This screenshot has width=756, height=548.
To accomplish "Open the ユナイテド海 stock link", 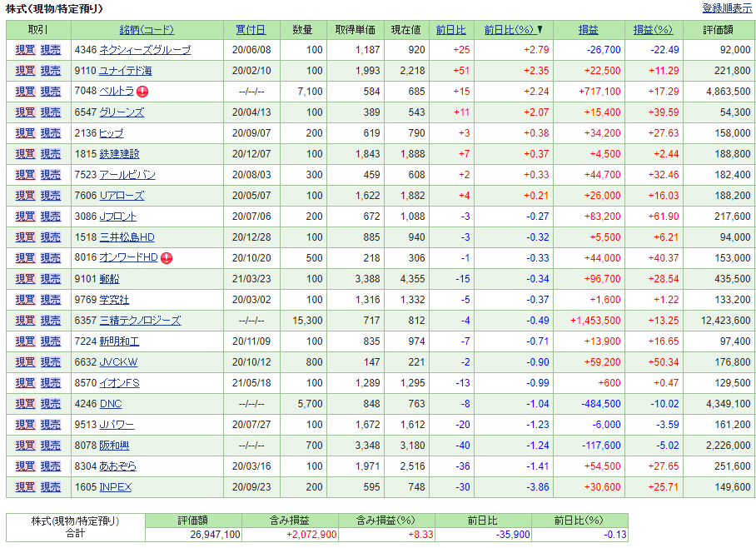I will (126, 71).
